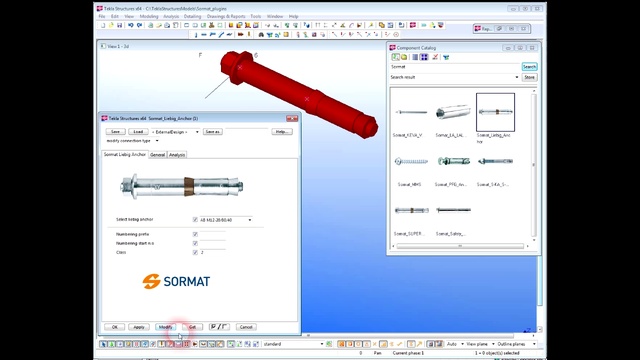Click the black play arrow icon in bottom toolbar
Image resolution: width=640 pixels, height=360 pixels.
(195, 344)
